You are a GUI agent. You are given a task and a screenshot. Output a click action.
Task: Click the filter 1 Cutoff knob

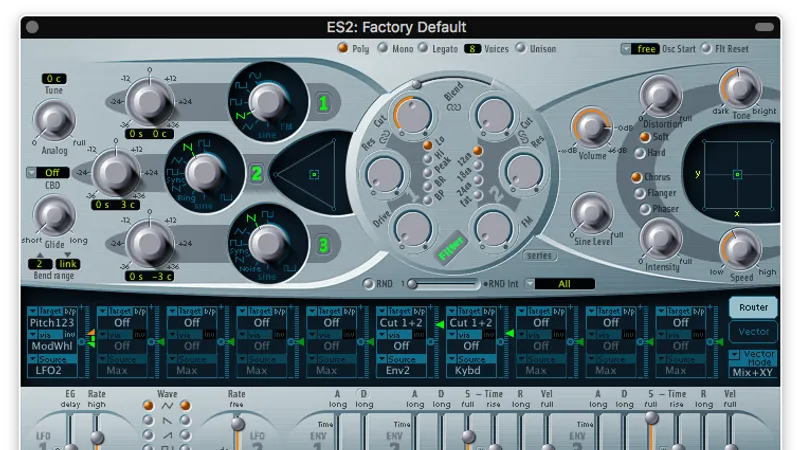coord(413,115)
